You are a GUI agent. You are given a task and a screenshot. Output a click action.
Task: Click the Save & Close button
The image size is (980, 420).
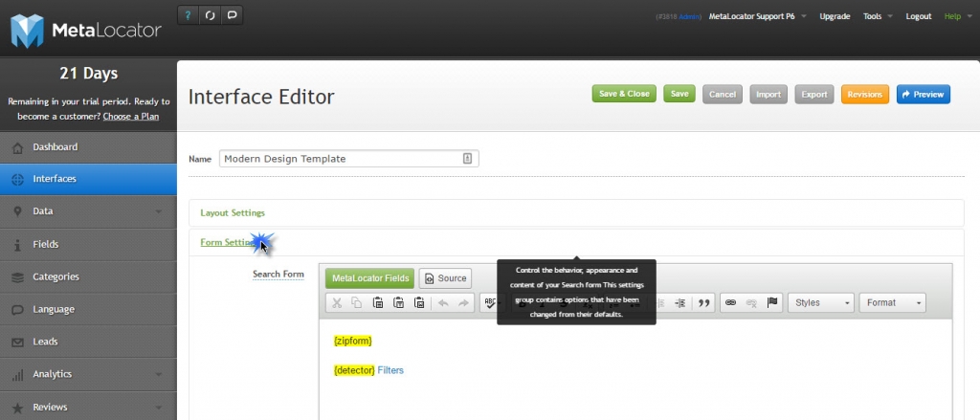pyautogui.click(x=624, y=94)
